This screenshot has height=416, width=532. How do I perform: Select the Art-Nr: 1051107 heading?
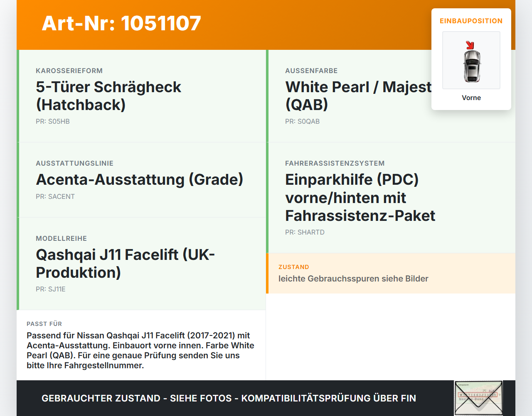pos(121,23)
